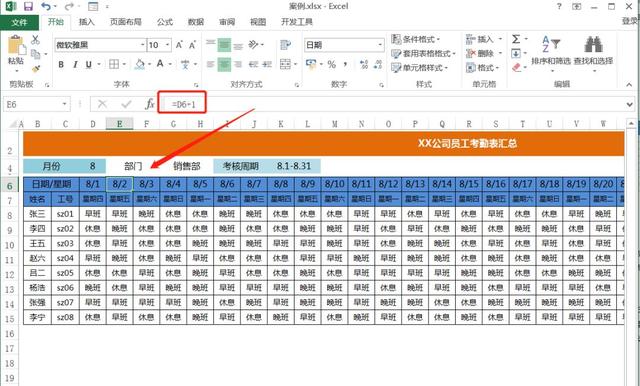
Task: Click the Insert Function fx icon
Action: 149,104
